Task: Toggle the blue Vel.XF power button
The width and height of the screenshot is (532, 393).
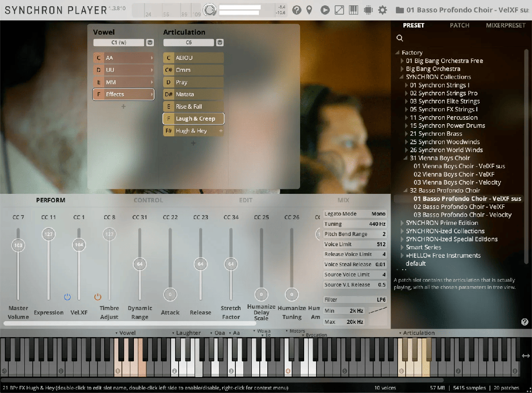Action: pyautogui.click(x=67, y=297)
